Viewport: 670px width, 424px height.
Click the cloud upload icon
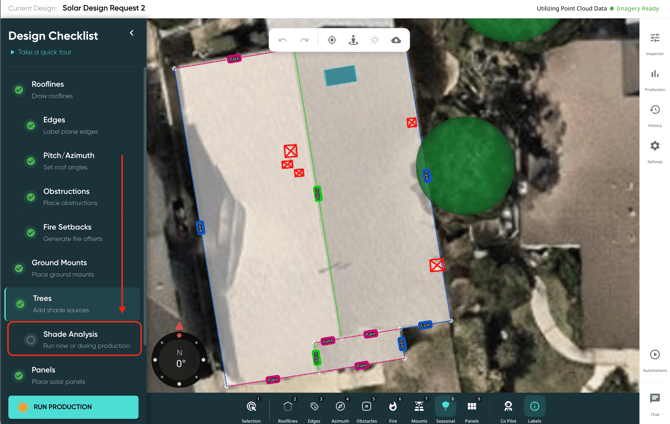tap(396, 40)
